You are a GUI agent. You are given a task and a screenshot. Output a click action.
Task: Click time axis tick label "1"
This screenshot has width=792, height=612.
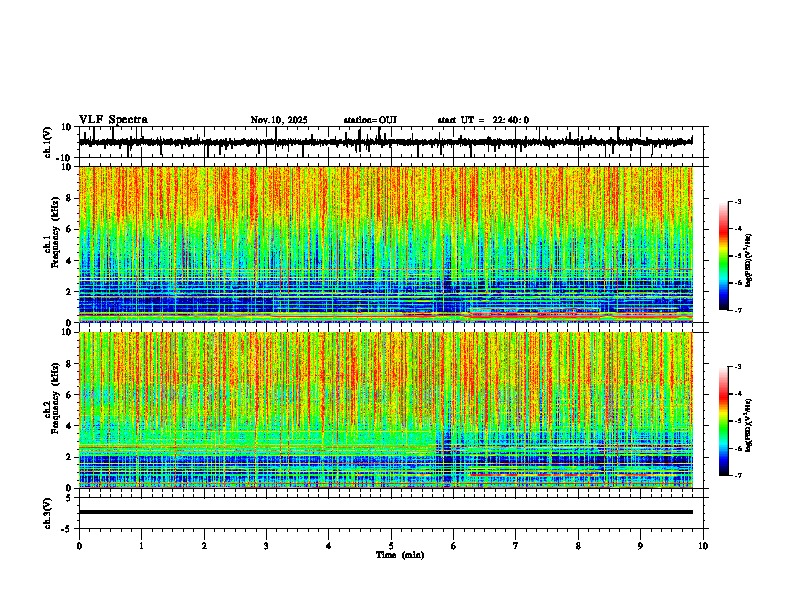pyautogui.click(x=141, y=546)
